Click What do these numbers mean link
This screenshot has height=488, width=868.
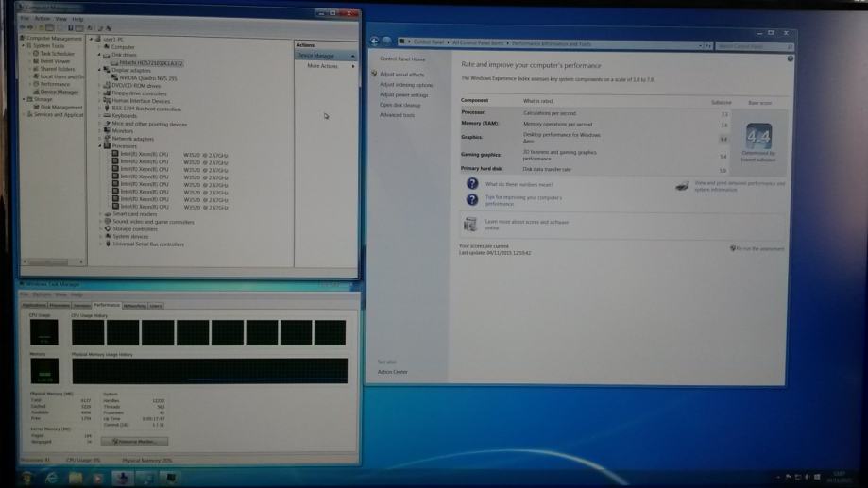pyautogui.click(x=519, y=184)
